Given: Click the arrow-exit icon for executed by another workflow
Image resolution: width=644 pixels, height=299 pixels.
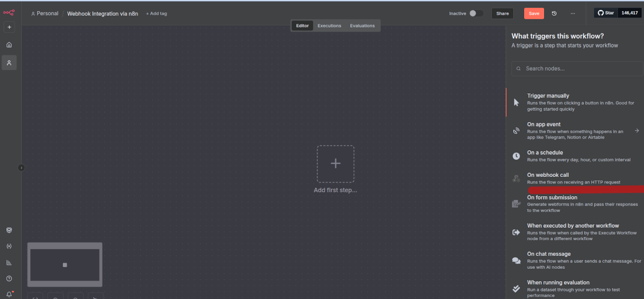Looking at the screenshot, I should point(516,232).
